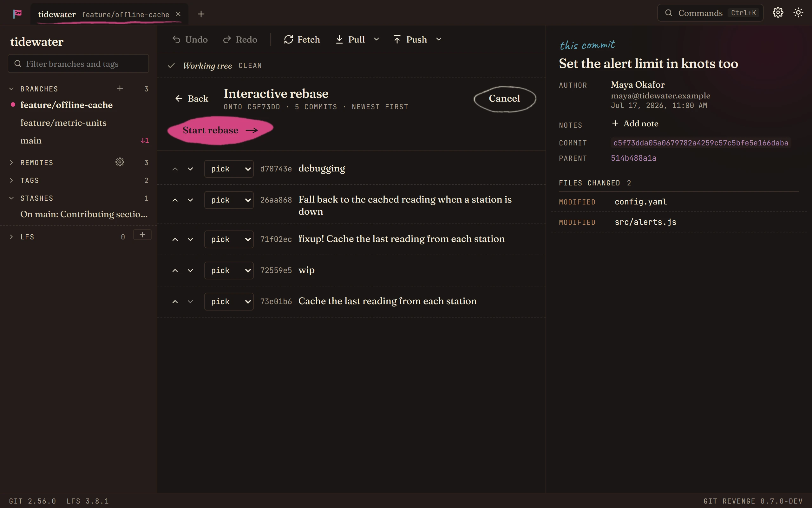Close the tidewater repository tab
The image size is (812, 508).
pos(178,14)
